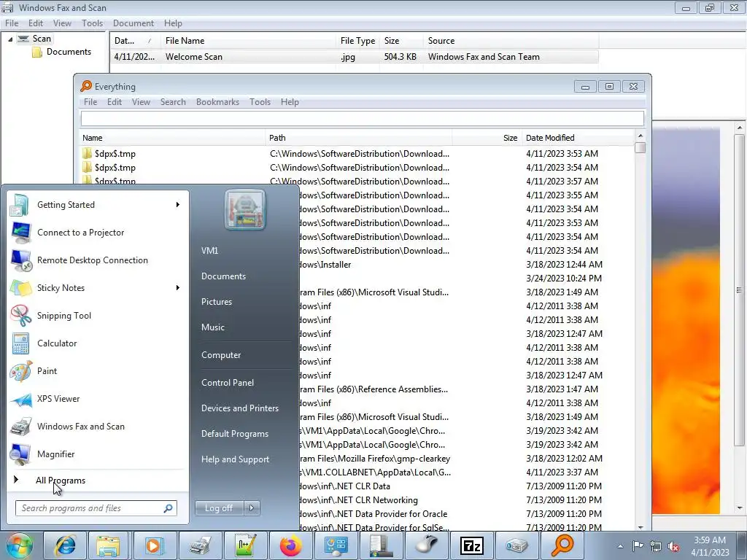Show hidden tray icons arrow
The image size is (747, 560).
(x=620, y=546)
